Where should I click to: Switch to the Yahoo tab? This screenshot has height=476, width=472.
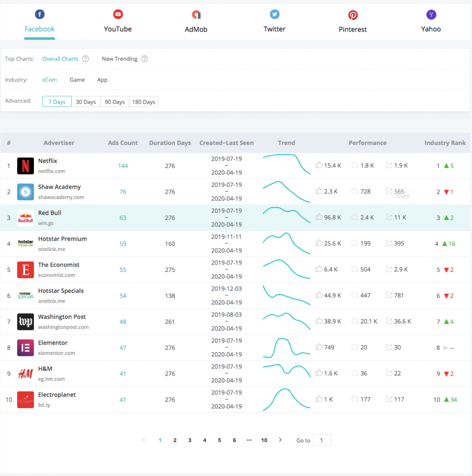coord(431,29)
